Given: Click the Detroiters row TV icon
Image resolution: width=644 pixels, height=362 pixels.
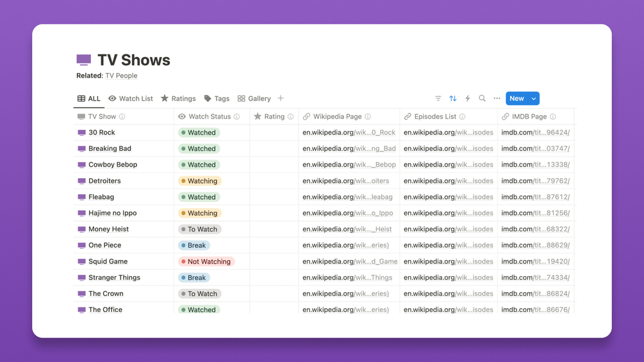Looking at the screenshot, I should (x=82, y=181).
